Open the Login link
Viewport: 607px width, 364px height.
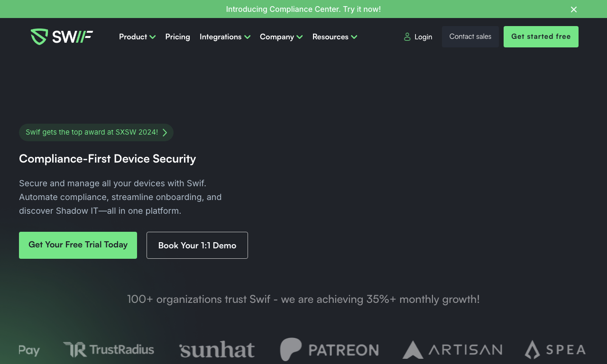coord(418,36)
